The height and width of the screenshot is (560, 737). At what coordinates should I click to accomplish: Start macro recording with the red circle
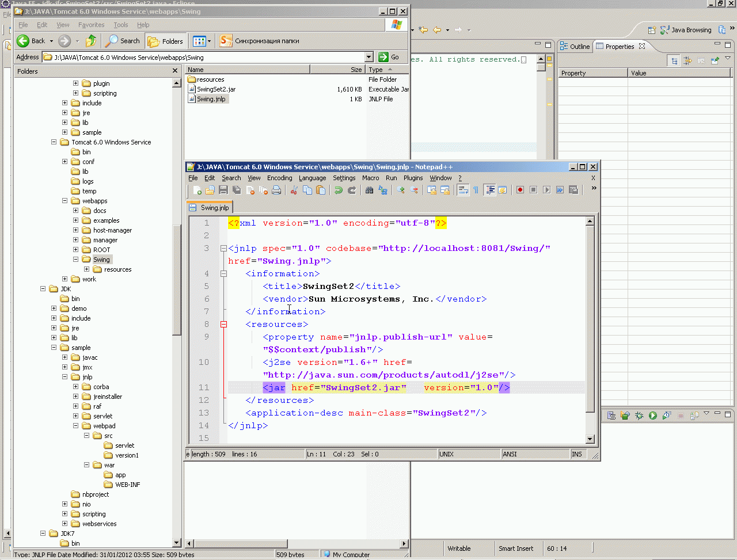click(x=520, y=190)
